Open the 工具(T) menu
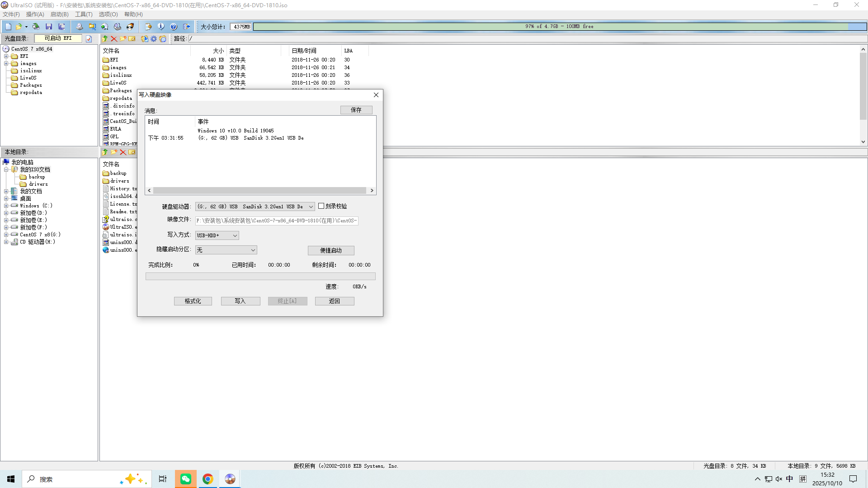Screen dimensions: 868x488 coord(84,14)
